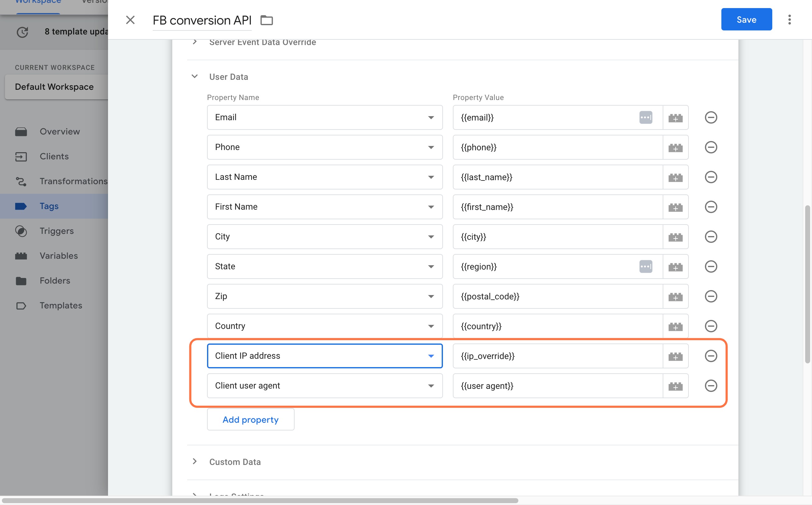Remove the Email property row

coord(711,118)
